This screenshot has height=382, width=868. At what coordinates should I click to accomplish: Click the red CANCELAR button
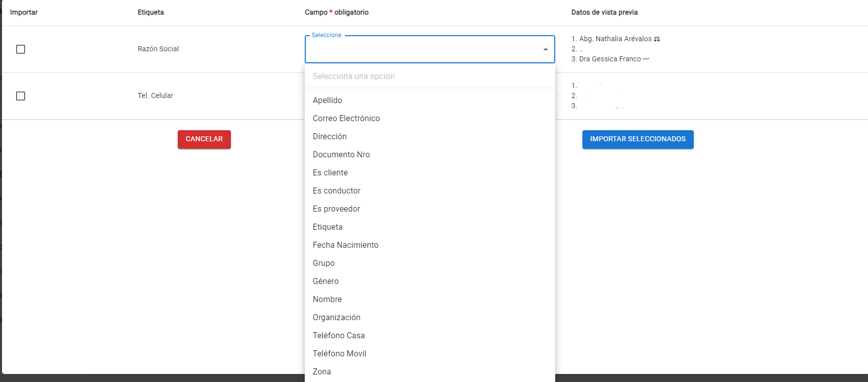204,139
